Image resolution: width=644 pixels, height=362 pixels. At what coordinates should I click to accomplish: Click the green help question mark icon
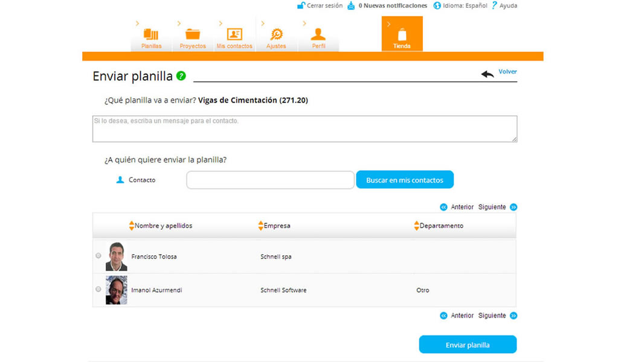[x=181, y=76]
